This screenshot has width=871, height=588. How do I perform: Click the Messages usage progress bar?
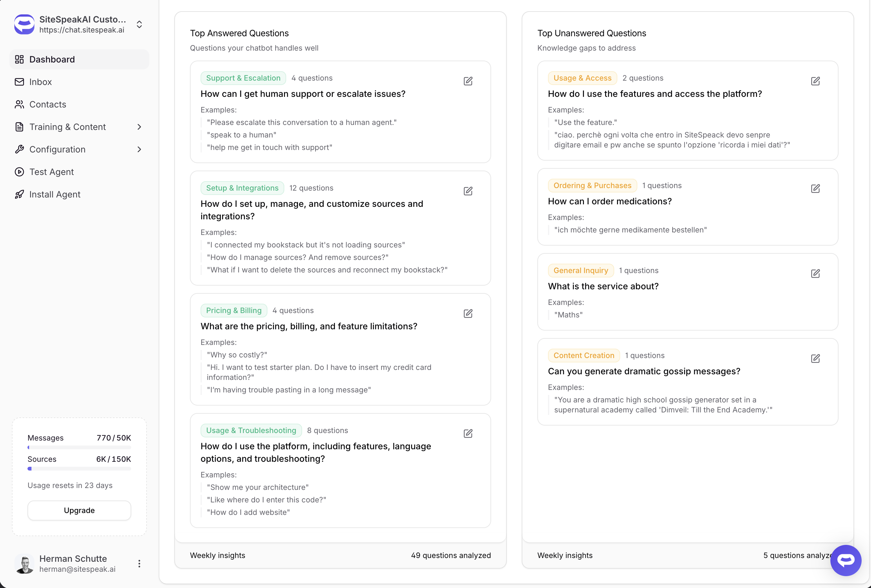[x=79, y=447]
